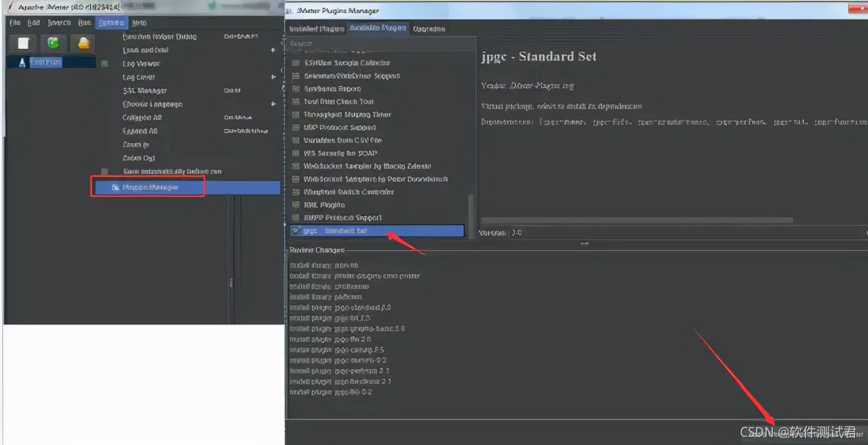
Task: Select WebSocket Samplers by Peter Doornbosch row
Action: tap(377, 179)
